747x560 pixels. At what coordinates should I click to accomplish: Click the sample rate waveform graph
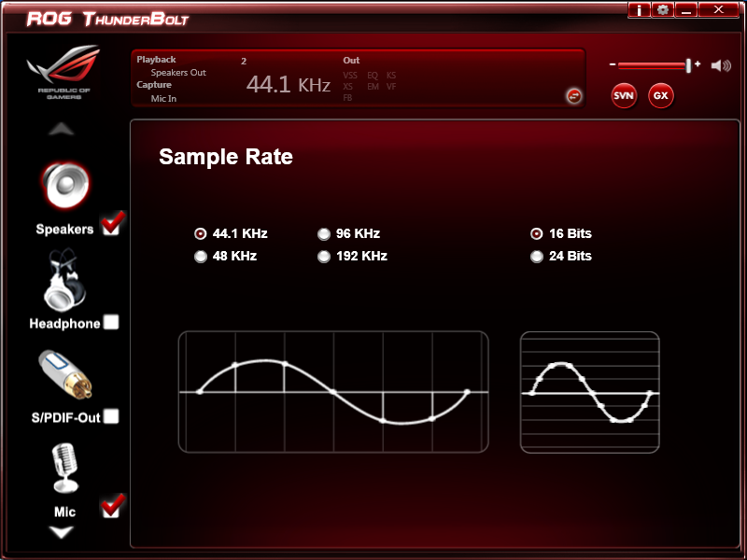point(333,392)
